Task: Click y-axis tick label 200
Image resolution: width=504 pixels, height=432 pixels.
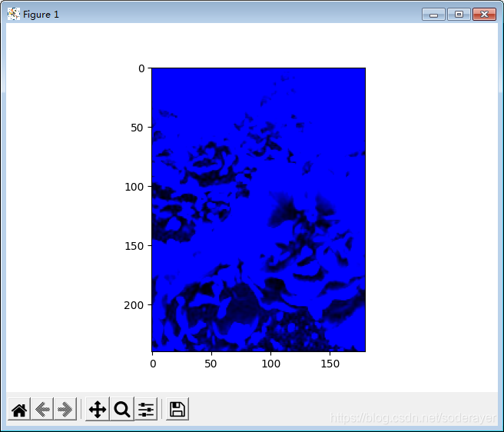Action: 134,305
